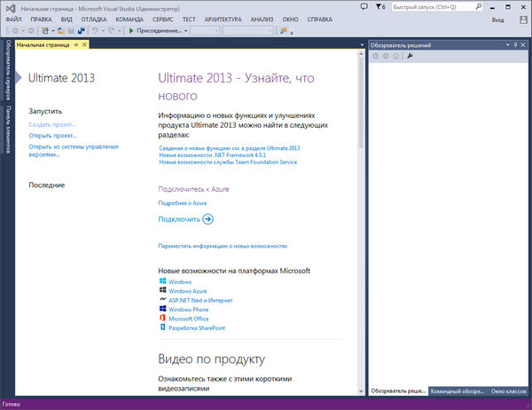Viewport: 532px width, 410px height.
Task: Click ASP.NET Next и Интернет link
Action: pyautogui.click(x=200, y=300)
